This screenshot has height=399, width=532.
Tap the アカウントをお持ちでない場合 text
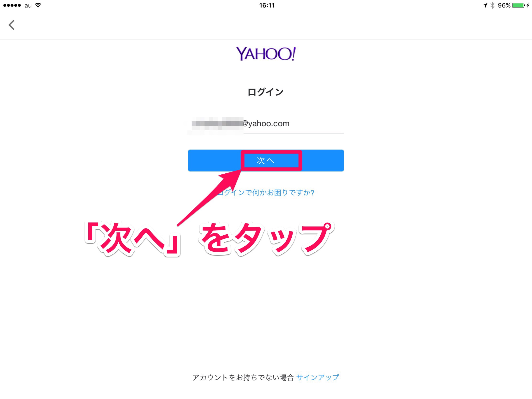click(x=243, y=377)
